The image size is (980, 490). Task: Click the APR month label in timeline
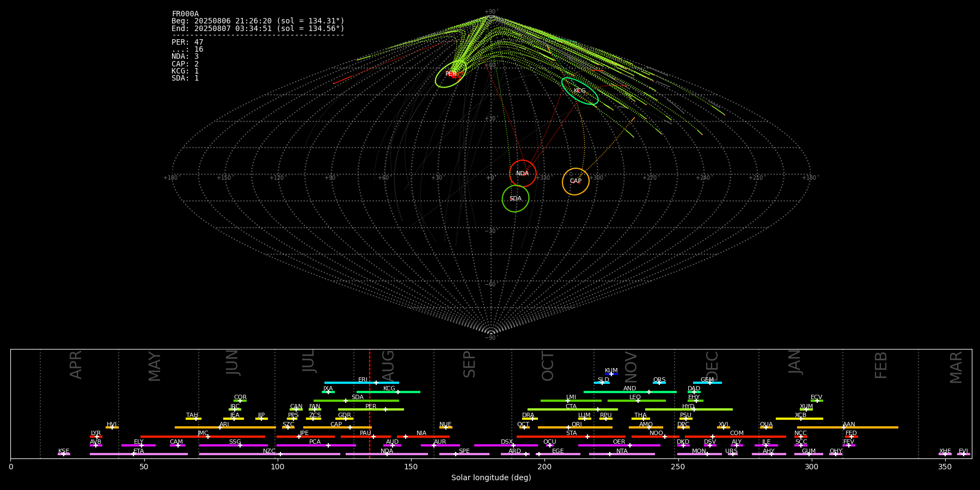(x=76, y=365)
